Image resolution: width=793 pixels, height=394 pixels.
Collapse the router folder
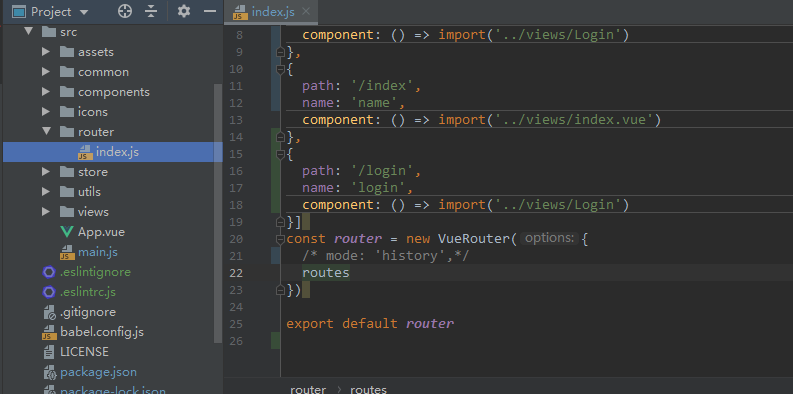[47, 131]
